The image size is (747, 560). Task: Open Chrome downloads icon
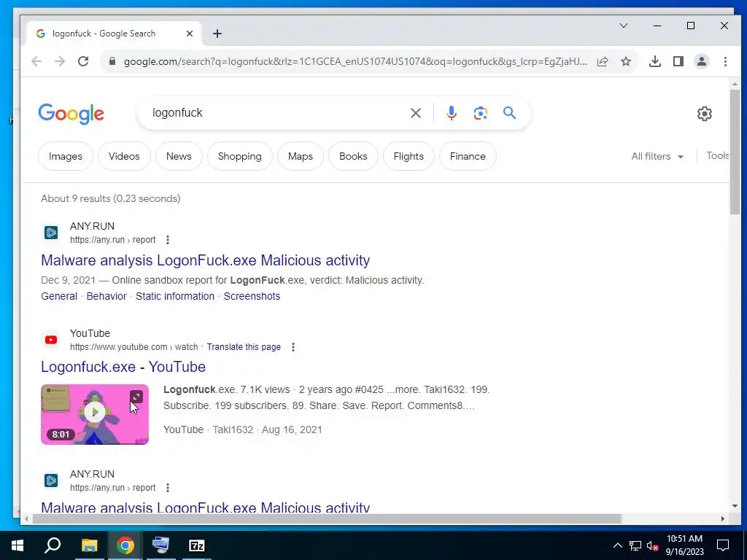655,61
